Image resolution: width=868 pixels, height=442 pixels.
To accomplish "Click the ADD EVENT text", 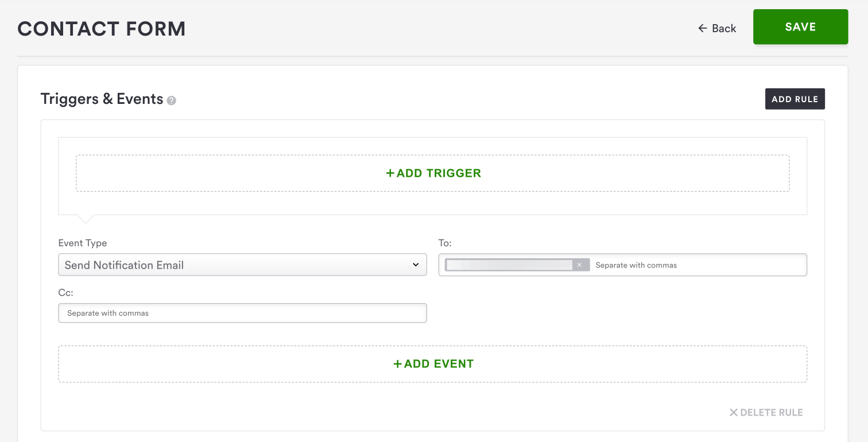I will [x=439, y=364].
